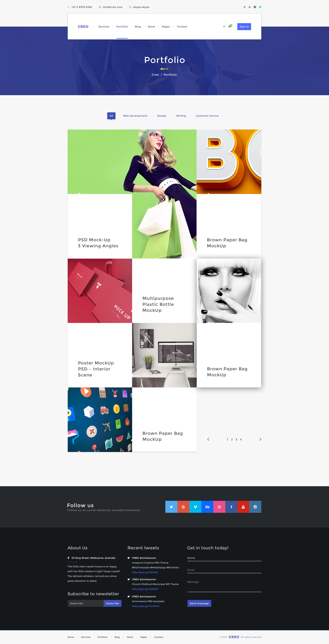Viewport: 329px width, 644px height.
Task: Click the Facebook icon in top bar
Action: pos(255,7)
